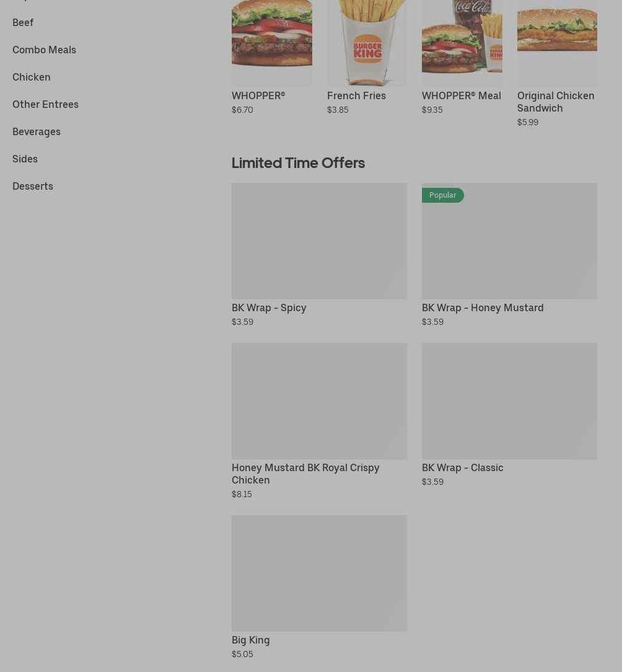Viewport: 622px width, 672px height.
Task: Click the WHOPPER burger image
Action: click(x=271, y=42)
